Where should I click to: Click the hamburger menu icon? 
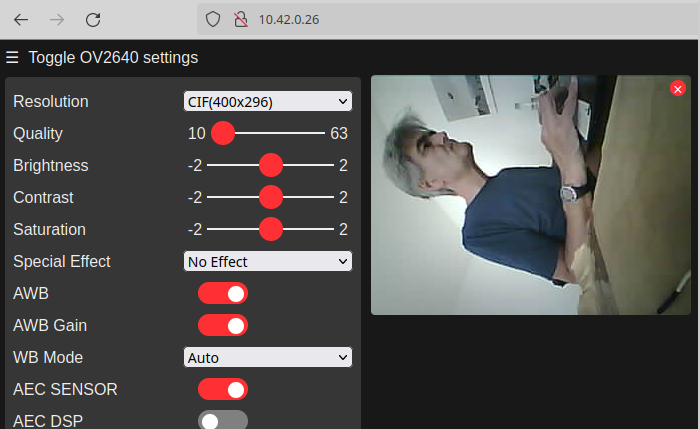point(12,58)
